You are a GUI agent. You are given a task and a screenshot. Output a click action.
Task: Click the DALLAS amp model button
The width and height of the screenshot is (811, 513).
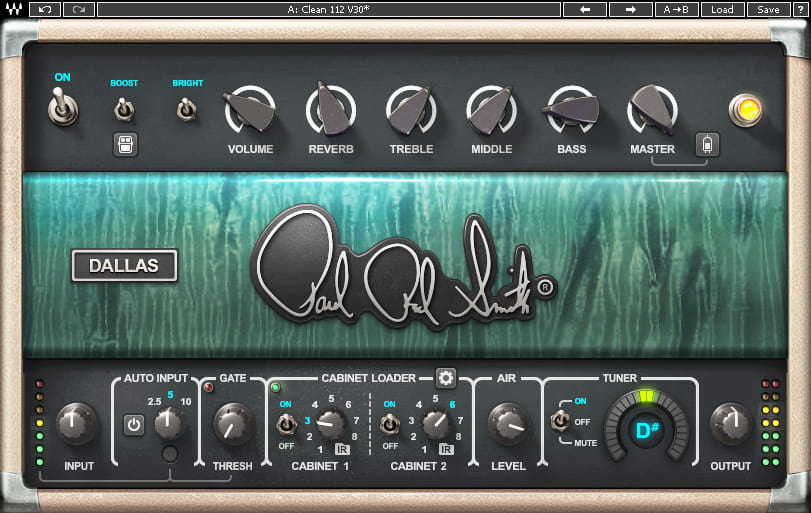[125, 266]
